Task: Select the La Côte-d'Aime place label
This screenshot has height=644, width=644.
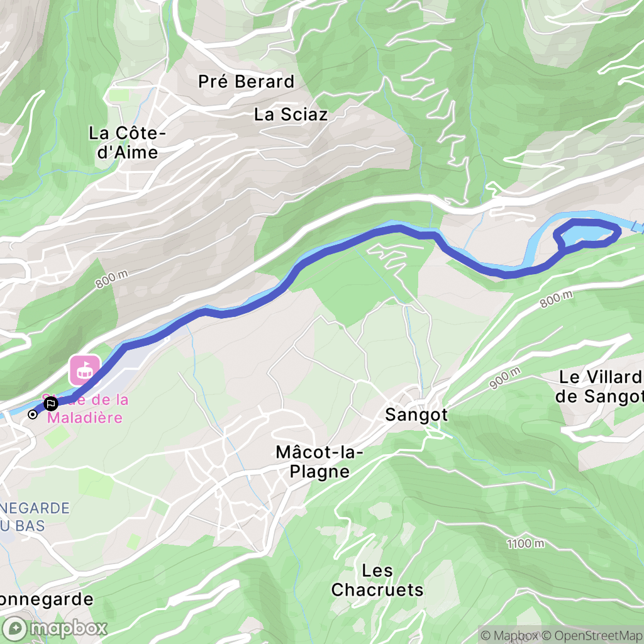Action: pyautogui.click(x=127, y=143)
